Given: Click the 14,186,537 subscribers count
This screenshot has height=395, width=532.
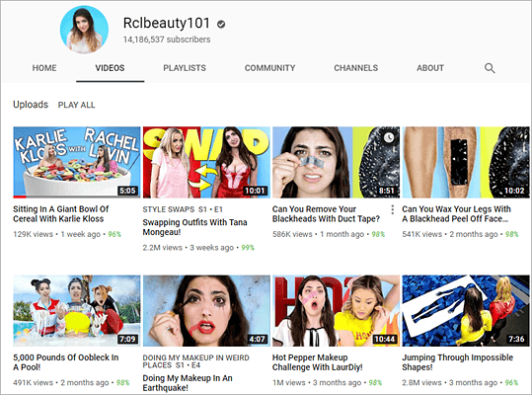Looking at the screenshot, I should click(167, 39).
